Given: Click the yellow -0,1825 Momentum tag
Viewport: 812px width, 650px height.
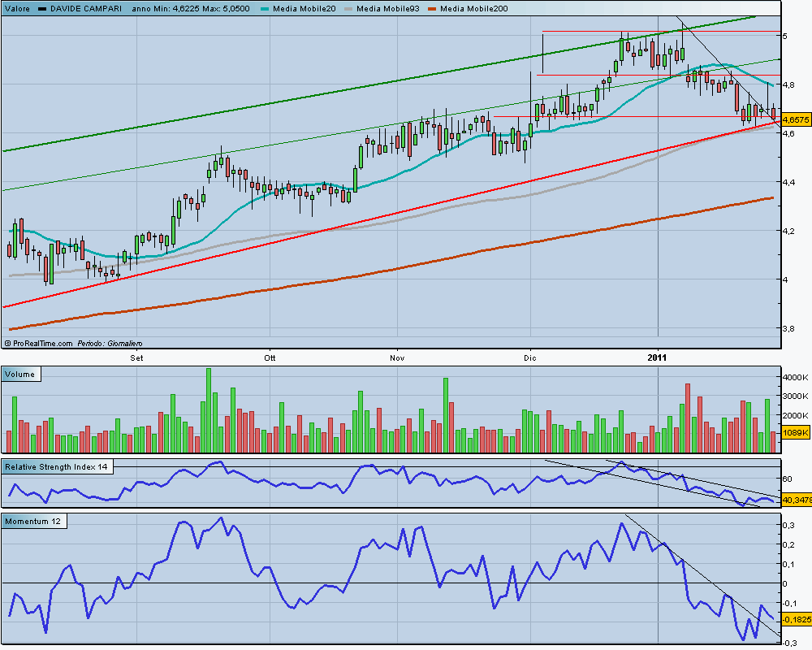Looking at the screenshot, I should [797, 619].
